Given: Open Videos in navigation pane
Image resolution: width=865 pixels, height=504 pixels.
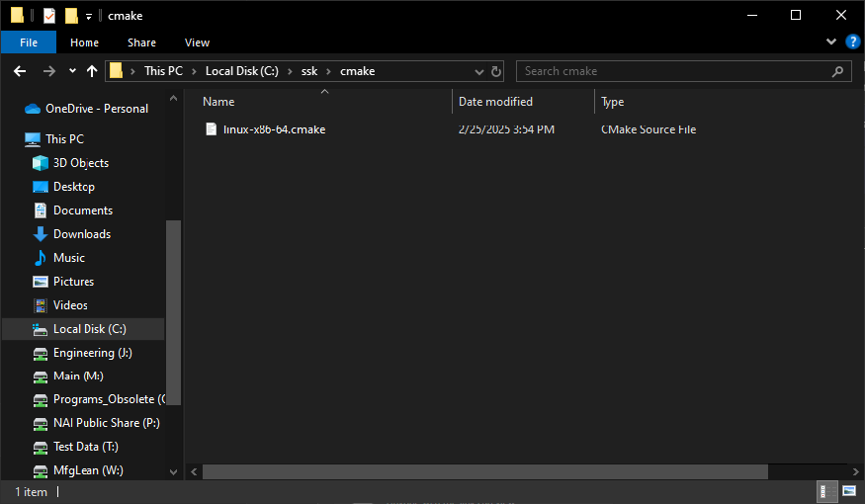Looking at the screenshot, I should click(x=70, y=305).
